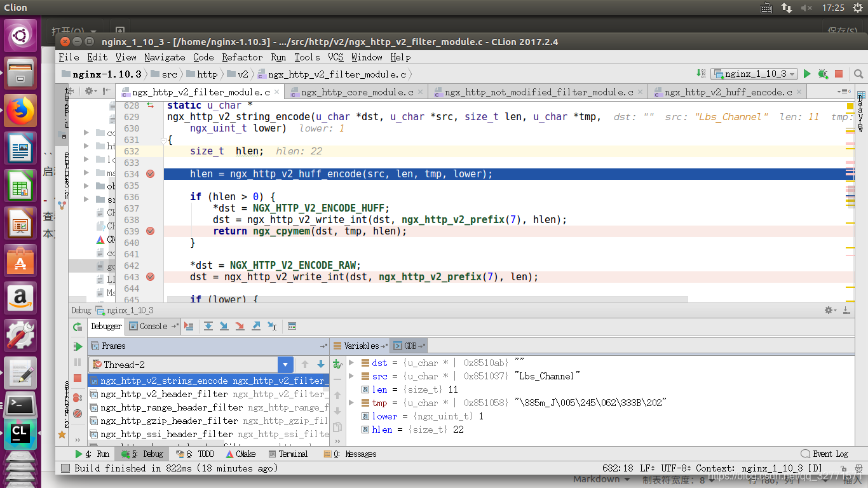Open Refactor menu

point(242,57)
